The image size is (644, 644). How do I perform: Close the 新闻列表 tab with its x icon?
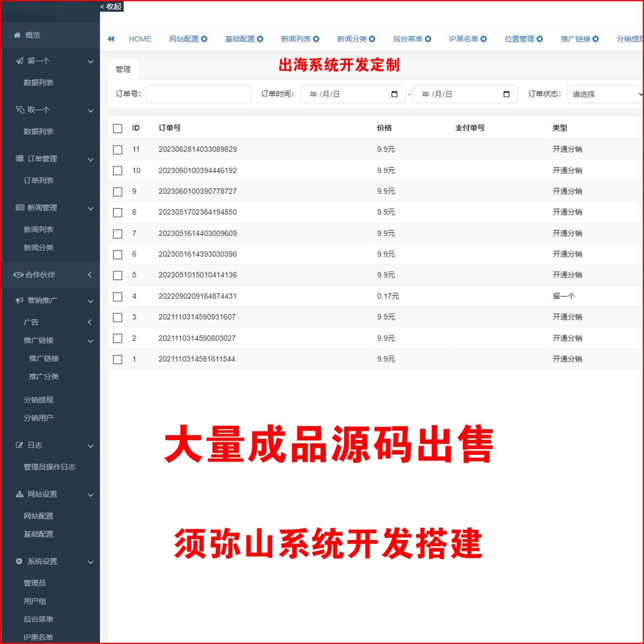[316, 39]
